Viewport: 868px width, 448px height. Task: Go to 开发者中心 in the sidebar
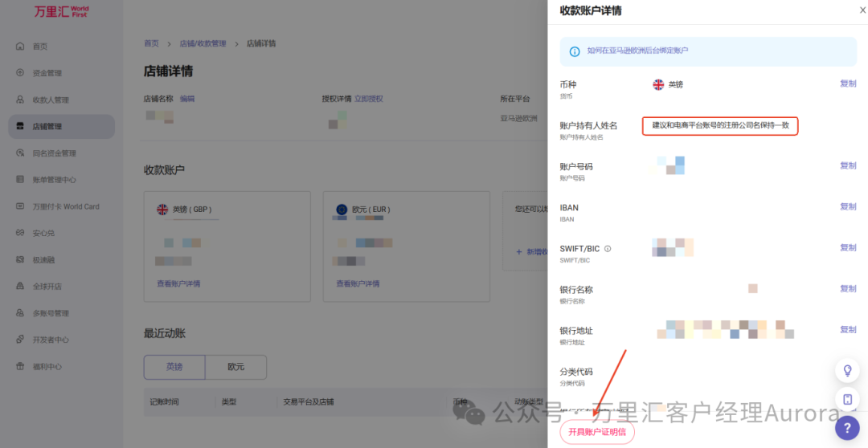(51, 340)
